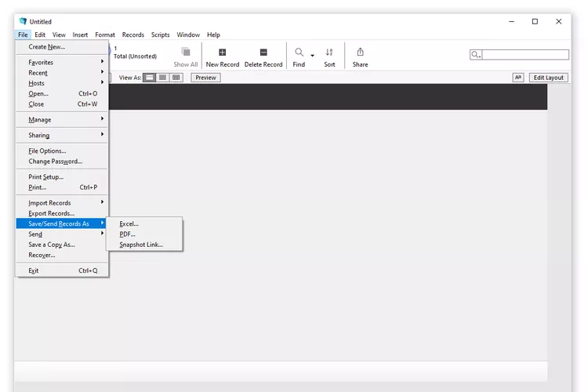Open the View menu

[x=59, y=34]
